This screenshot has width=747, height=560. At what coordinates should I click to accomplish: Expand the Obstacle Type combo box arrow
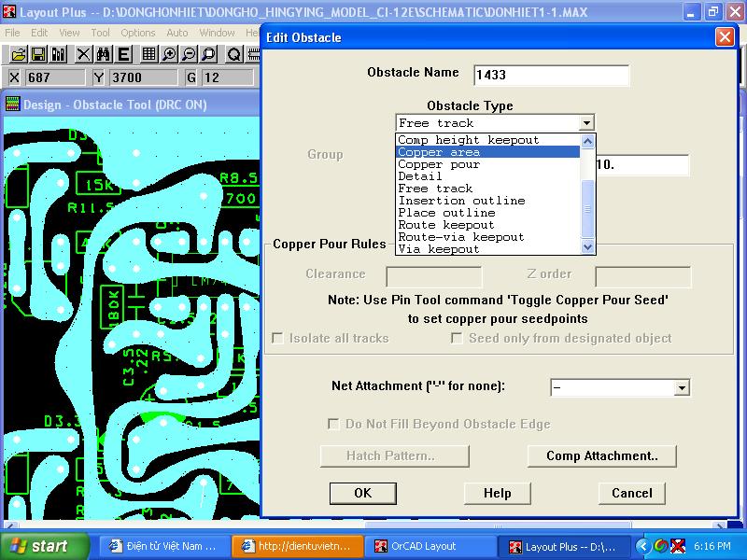pos(587,123)
